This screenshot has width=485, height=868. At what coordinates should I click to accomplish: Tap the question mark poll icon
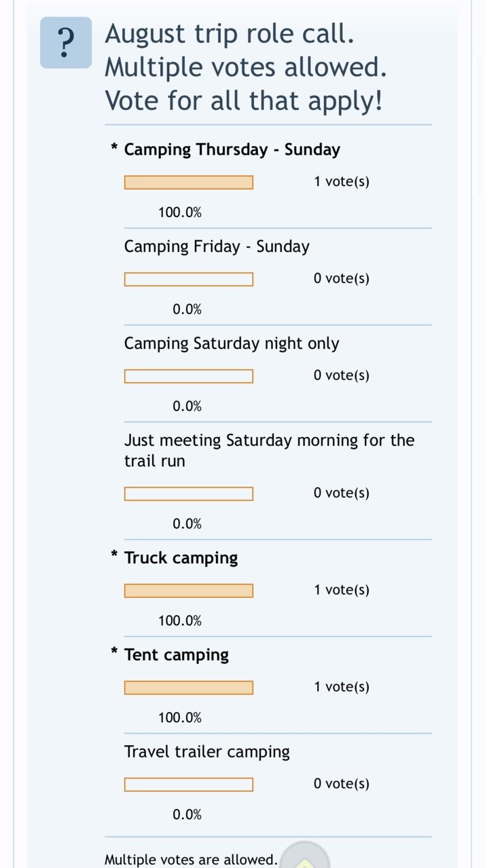(x=66, y=43)
